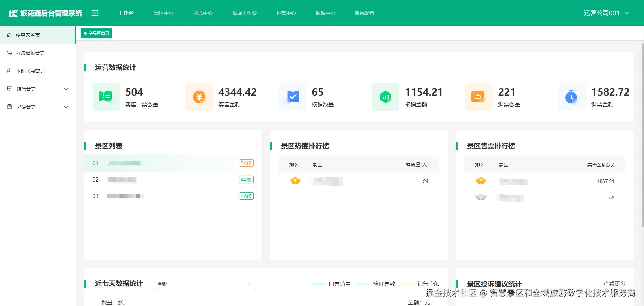Toggle the 门票销量 chart legend
The width and height of the screenshot is (644, 306).
332,284
